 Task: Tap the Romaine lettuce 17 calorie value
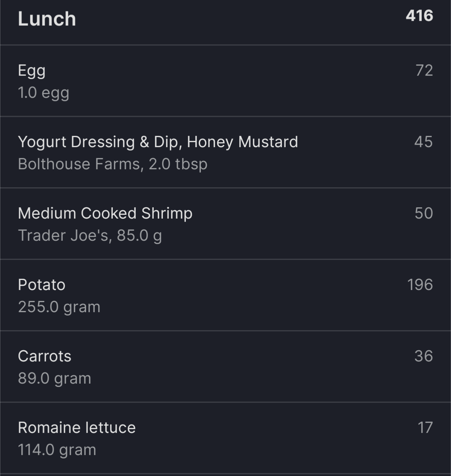pyautogui.click(x=425, y=428)
